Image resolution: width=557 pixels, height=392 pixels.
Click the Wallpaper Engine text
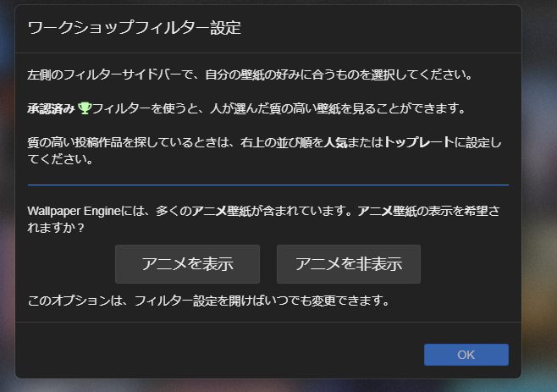tap(74, 211)
